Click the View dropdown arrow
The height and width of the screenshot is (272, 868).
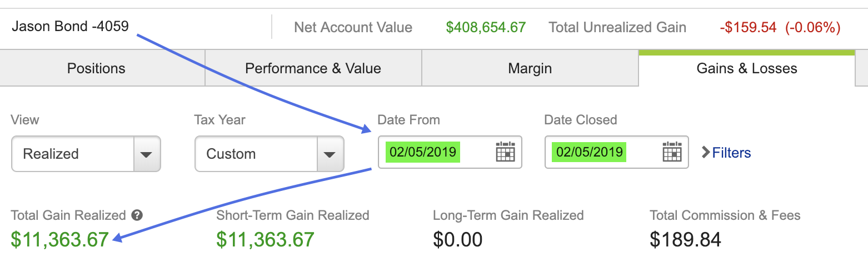pos(147,154)
